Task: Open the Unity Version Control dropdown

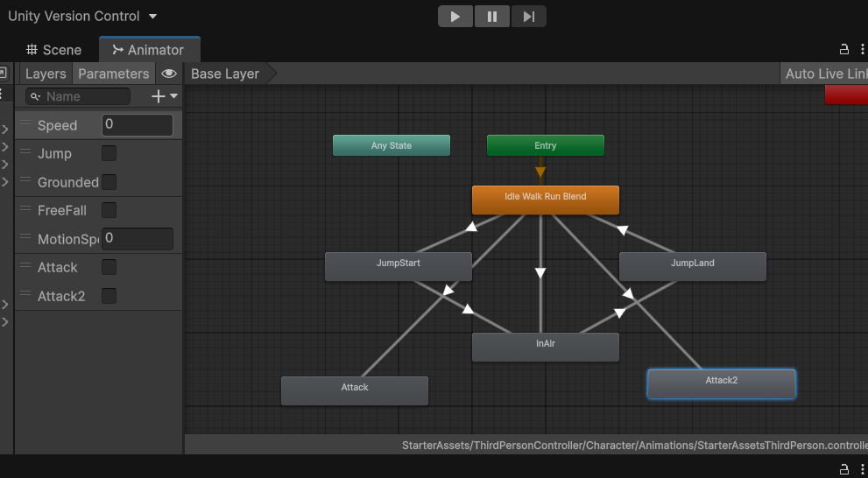Action: [82, 16]
